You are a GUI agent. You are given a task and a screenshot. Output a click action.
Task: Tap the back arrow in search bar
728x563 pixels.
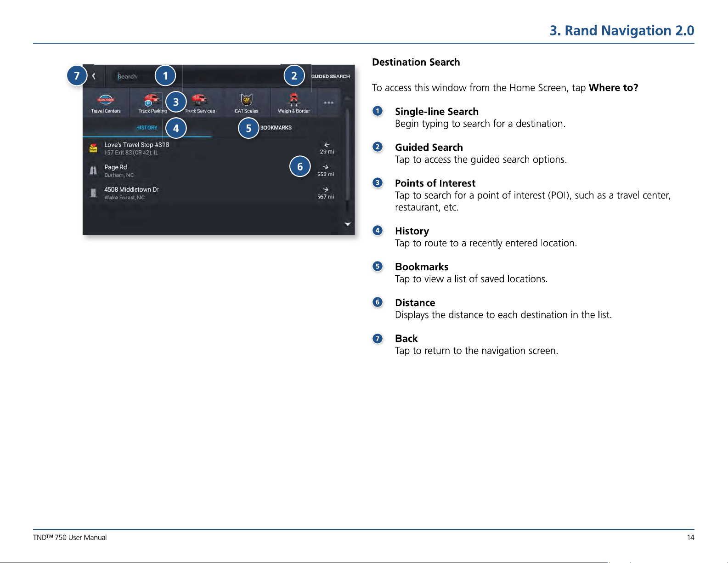[x=94, y=76]
